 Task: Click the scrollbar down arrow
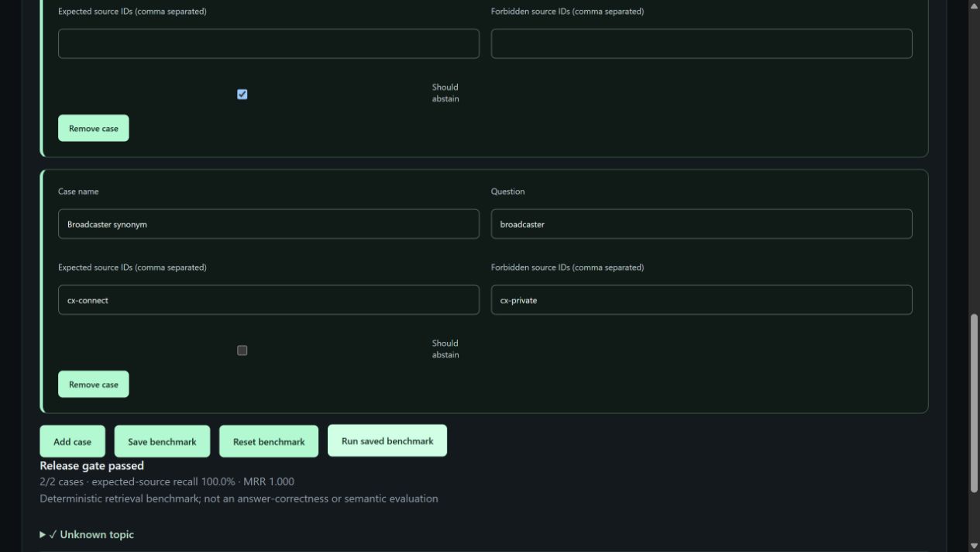coord(974,546)
